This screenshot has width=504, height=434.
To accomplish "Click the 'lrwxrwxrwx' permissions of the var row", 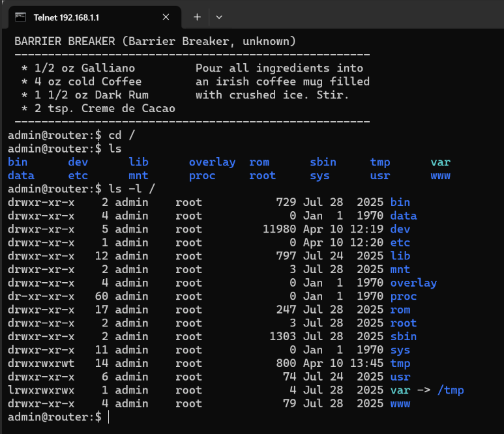I will tap(40, 390).
